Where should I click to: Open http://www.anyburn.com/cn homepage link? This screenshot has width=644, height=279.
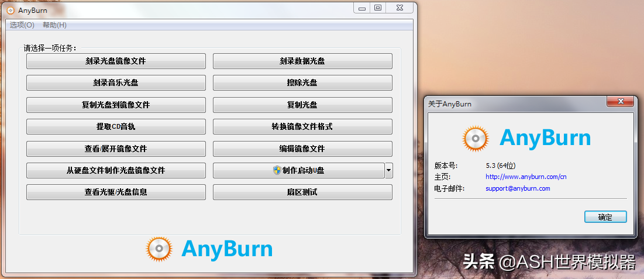click(x=526, y=177)
